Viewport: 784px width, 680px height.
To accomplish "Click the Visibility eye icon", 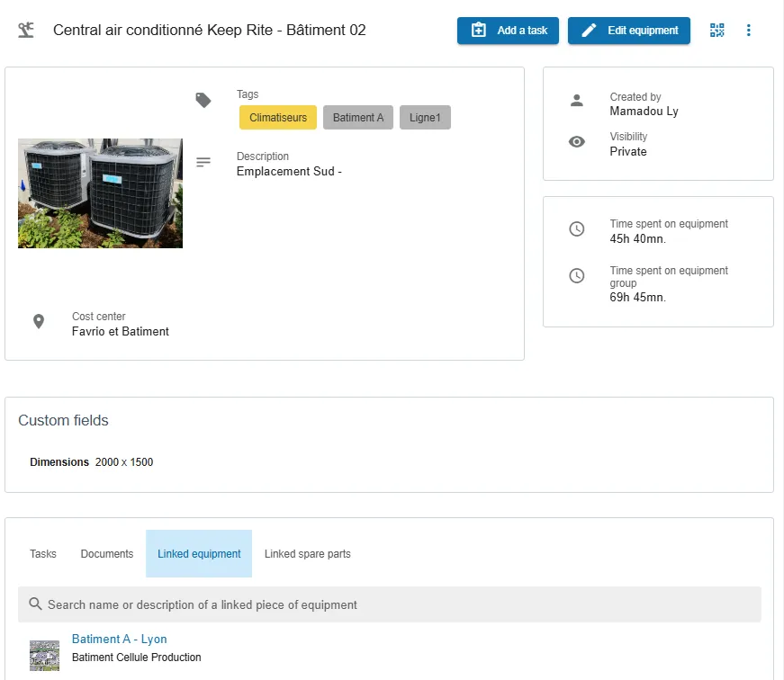I will coord(576,142).
